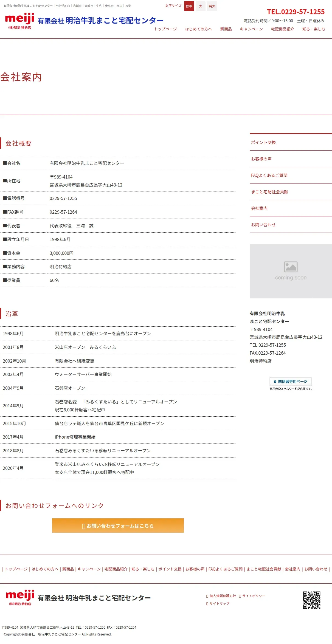Set font size to 特大
Screen dimensions: 332x644
[212, 6]
